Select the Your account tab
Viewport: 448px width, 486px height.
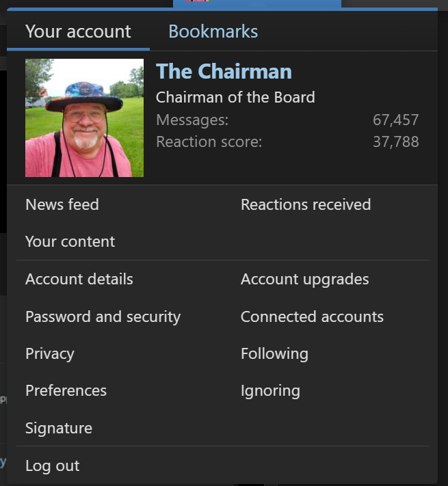pos(78,31)
